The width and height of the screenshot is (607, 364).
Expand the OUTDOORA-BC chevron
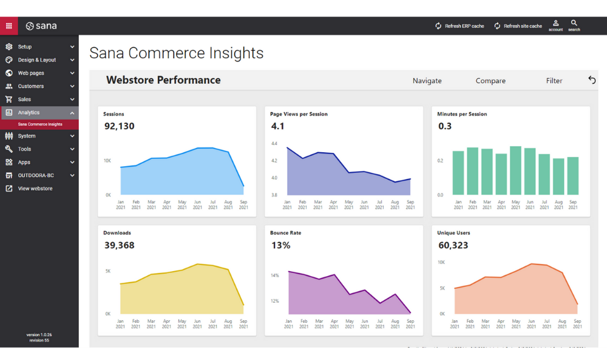pos(72,175)
